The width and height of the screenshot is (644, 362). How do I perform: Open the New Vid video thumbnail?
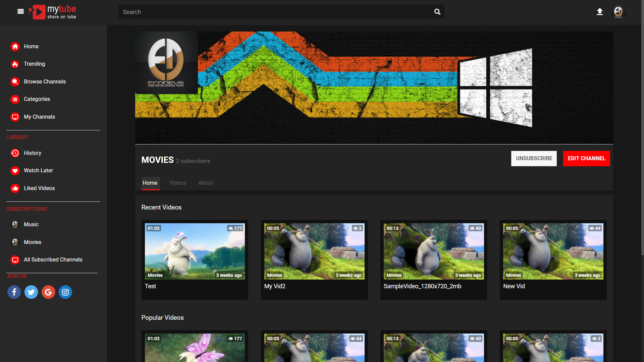click(x=553, y=251)
